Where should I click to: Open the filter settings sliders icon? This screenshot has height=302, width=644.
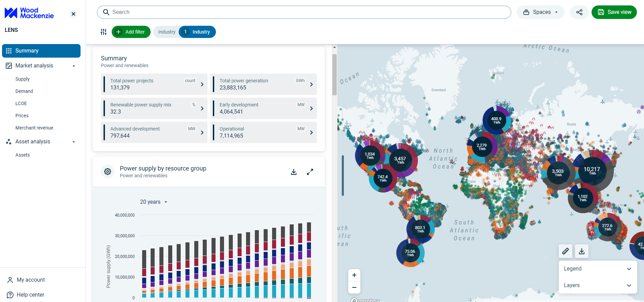104,32
